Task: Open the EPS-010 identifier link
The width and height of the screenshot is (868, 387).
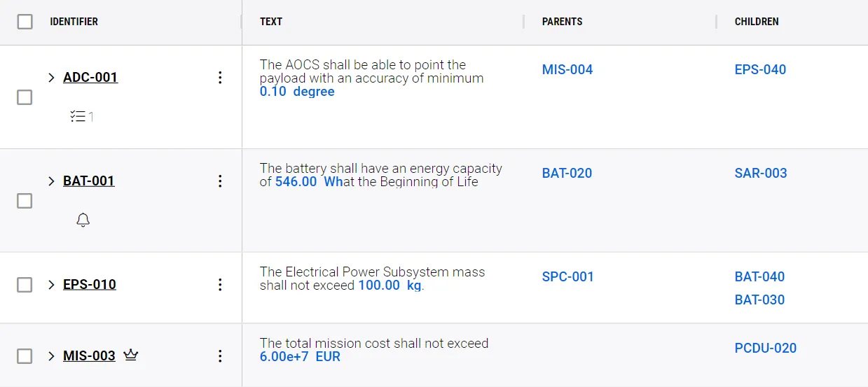Action: coord(90,285)
